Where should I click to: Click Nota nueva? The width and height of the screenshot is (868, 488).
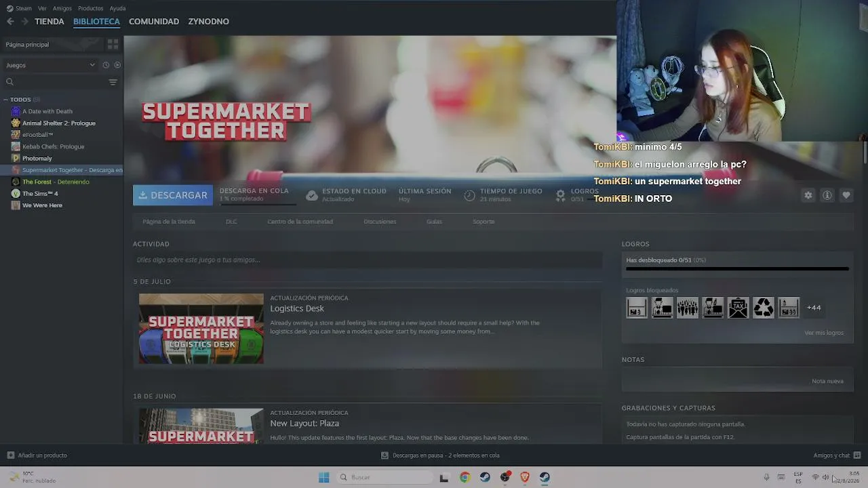[x=827, y=381]
